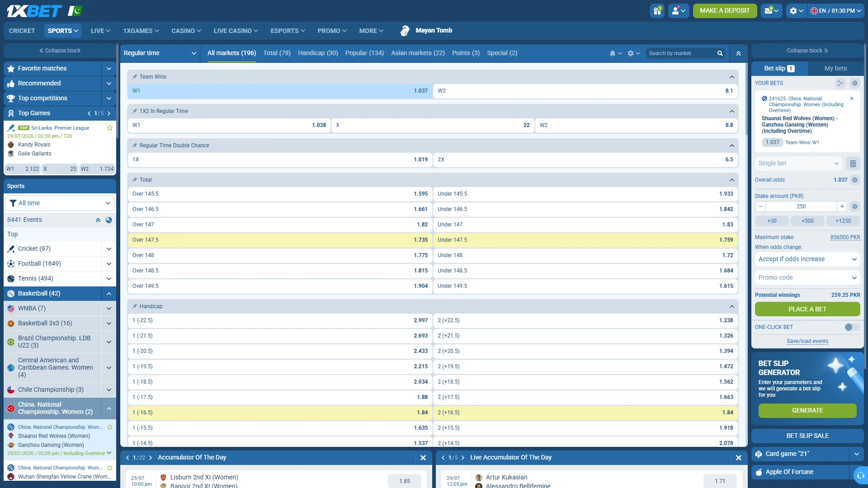
Task: Click the MAKE A DEPOSIT button
Action: 725,11
